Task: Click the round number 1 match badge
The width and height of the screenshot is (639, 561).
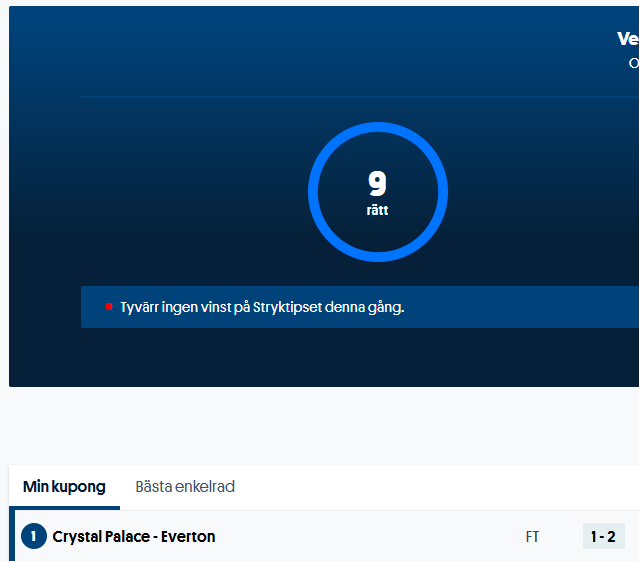Action: [33, 537]
